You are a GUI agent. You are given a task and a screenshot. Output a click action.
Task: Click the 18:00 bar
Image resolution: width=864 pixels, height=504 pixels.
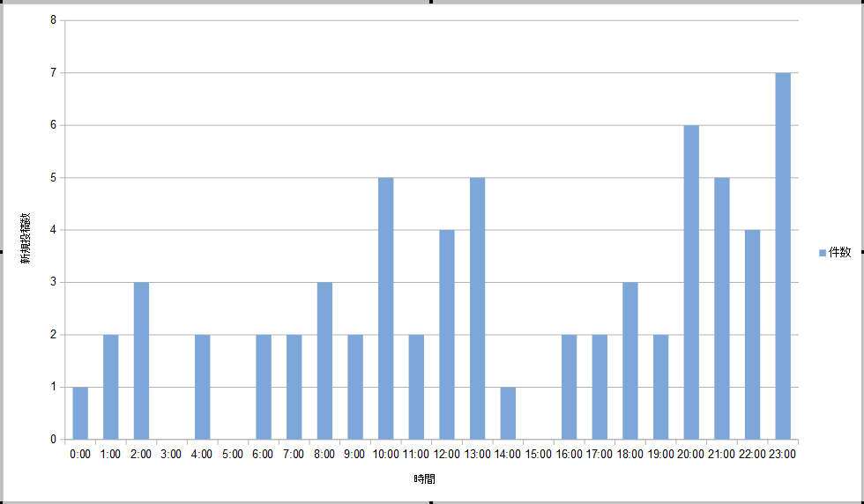[630, 361]
